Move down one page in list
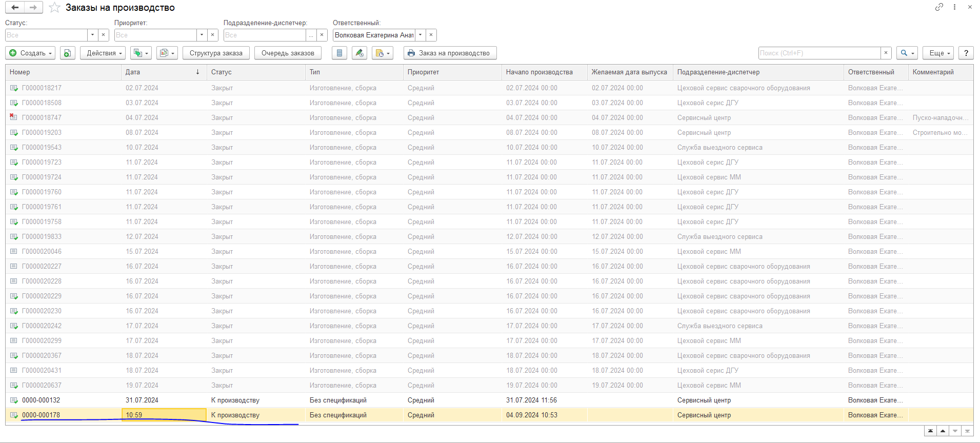980x443 pixels. [x=955, y=431]
